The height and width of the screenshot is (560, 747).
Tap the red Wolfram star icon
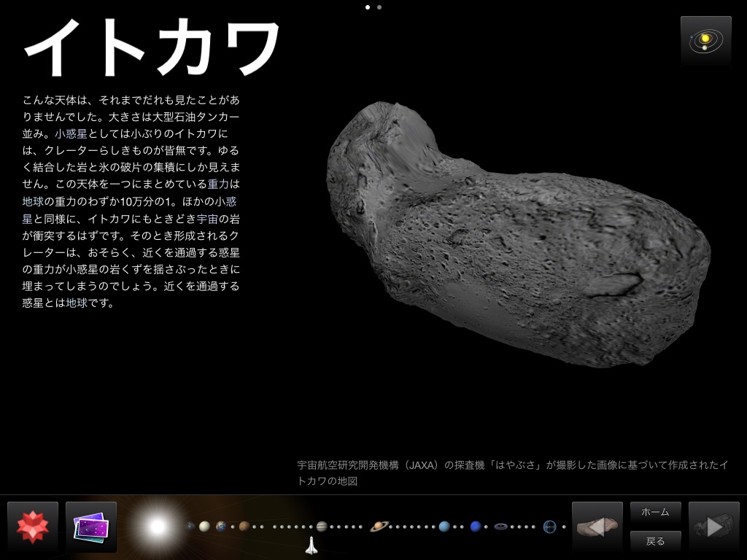click(x=33, y=526)
